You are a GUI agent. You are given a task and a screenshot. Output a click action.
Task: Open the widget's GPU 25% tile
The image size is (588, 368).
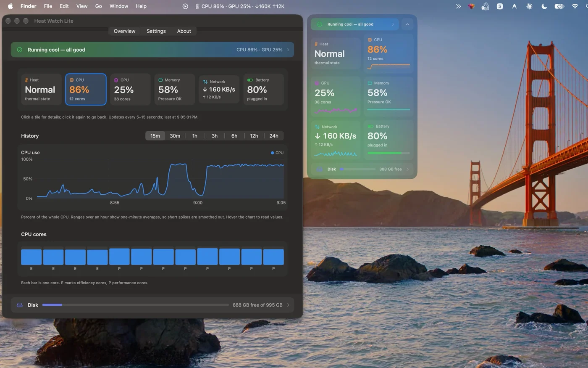336,97
